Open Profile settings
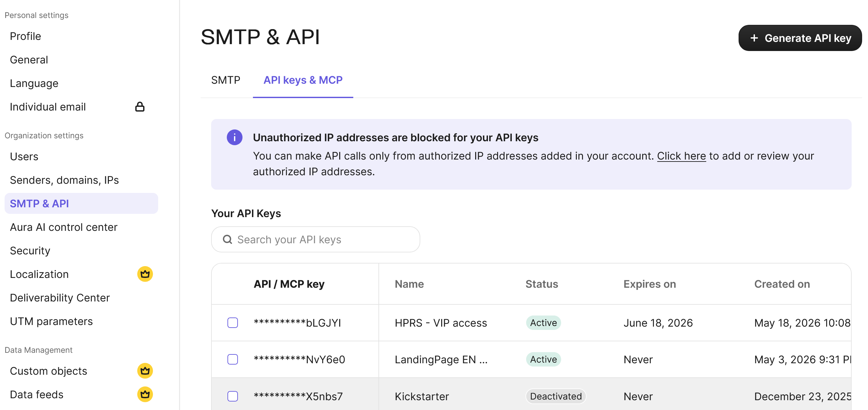The image size is (868, 410). pos(25,36)
